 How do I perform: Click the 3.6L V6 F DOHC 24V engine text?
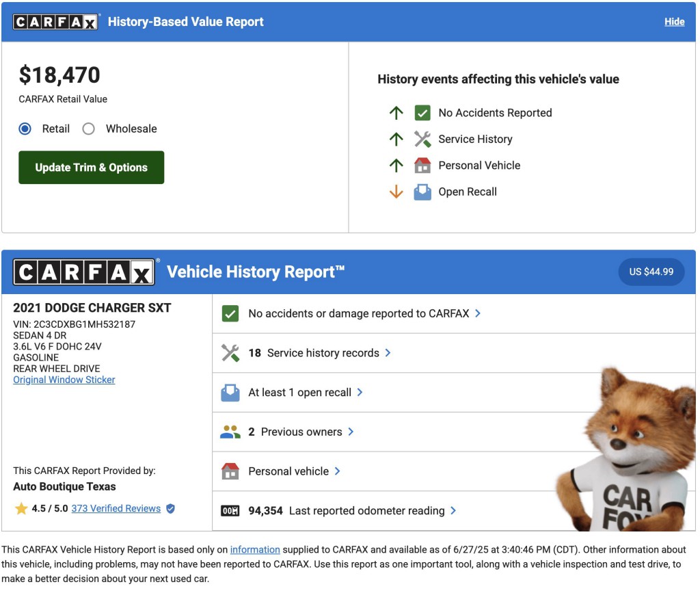tap(57, 347)
